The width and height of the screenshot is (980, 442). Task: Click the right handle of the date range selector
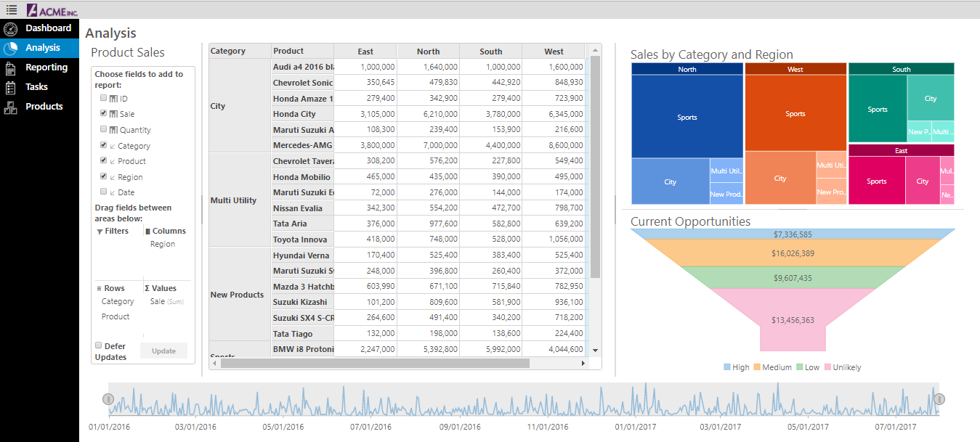point(939,399)
